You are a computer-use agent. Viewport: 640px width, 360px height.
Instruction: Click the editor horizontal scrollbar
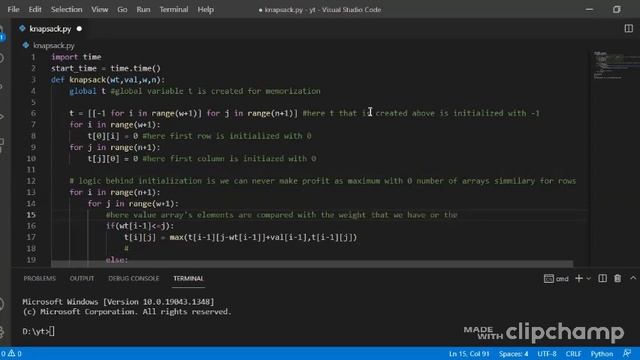click(x=312, y=264)
